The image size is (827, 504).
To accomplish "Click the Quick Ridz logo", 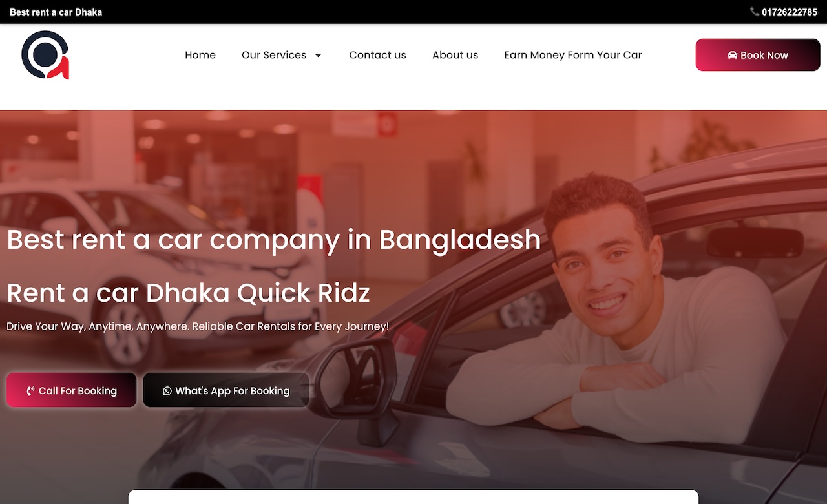I will pyautogui.click(x=45, y=55).
